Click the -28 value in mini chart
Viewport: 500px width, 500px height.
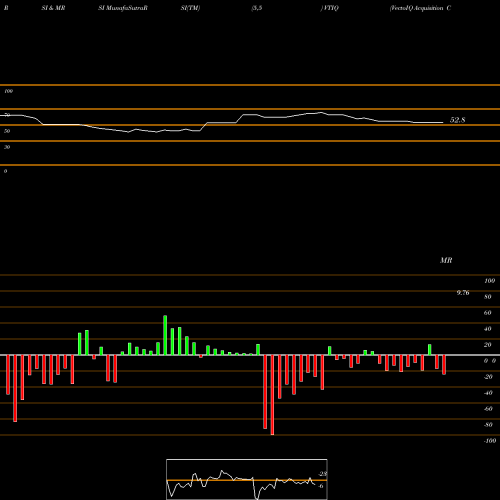point(323,474)
